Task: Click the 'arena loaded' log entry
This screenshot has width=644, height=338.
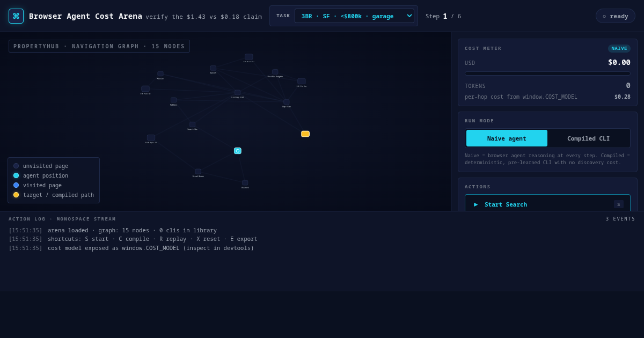Action: (132, 230)
